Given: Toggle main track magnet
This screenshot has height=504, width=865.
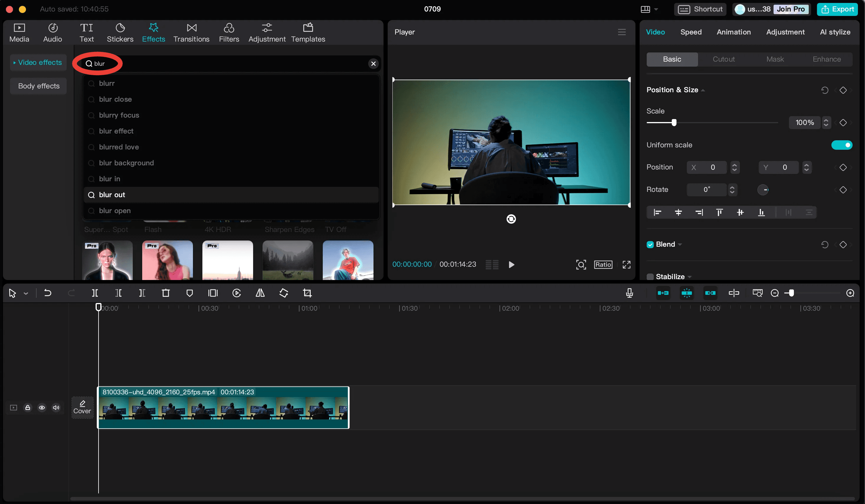Looking at the screenshot, I should (663, 293).
